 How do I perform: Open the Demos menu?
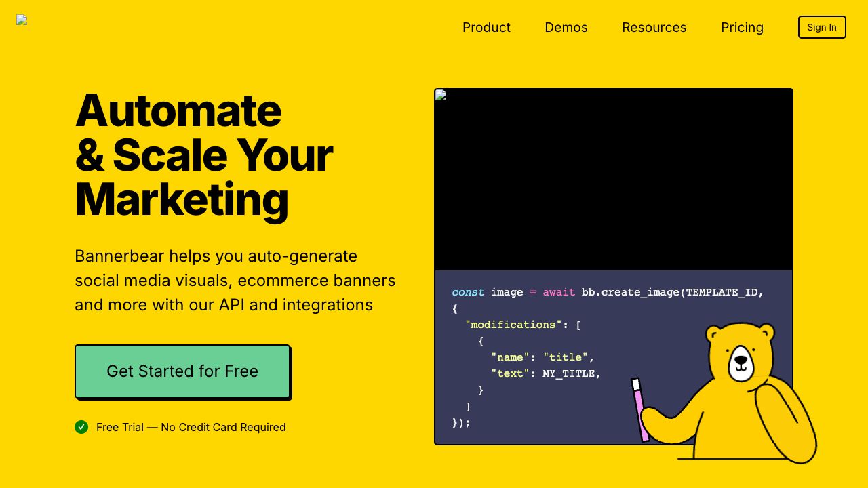pos(566,27)
